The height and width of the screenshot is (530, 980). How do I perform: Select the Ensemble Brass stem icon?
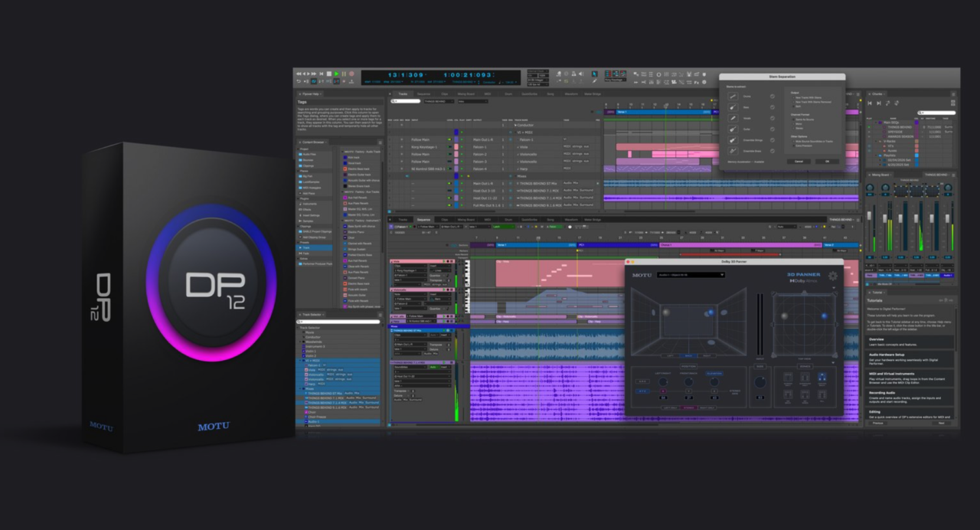(x=733, y=151)
